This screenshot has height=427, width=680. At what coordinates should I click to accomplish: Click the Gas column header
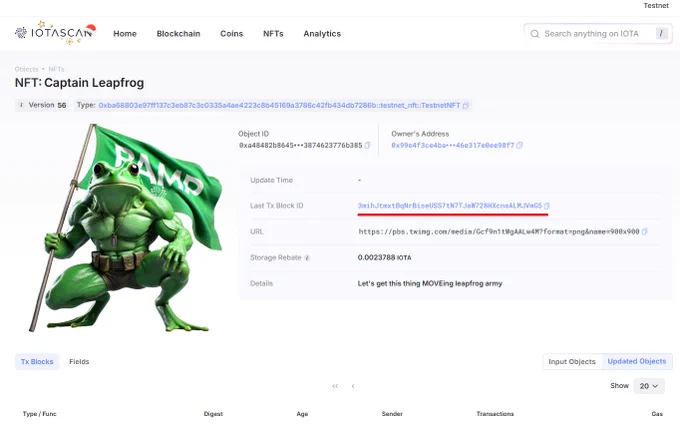click(x=657, y=414)
